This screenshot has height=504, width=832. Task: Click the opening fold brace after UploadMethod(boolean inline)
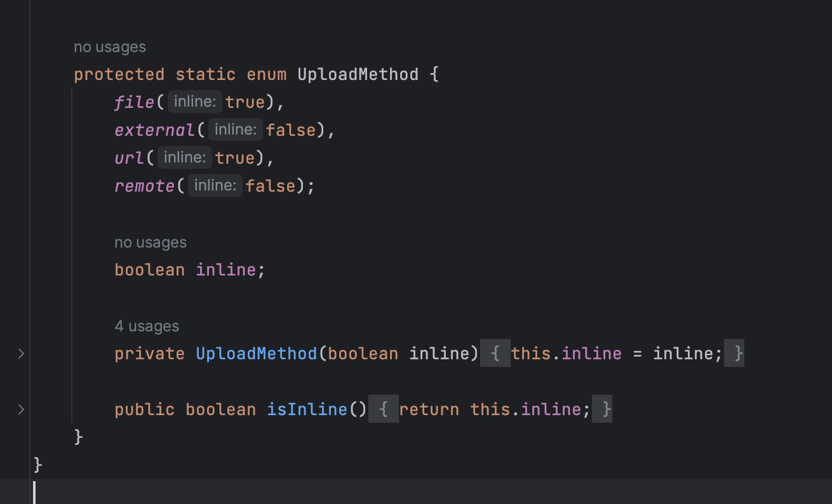point(495,354)
